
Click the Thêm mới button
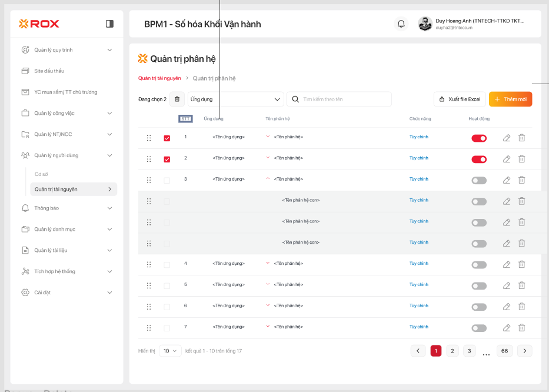pos(511,99)
